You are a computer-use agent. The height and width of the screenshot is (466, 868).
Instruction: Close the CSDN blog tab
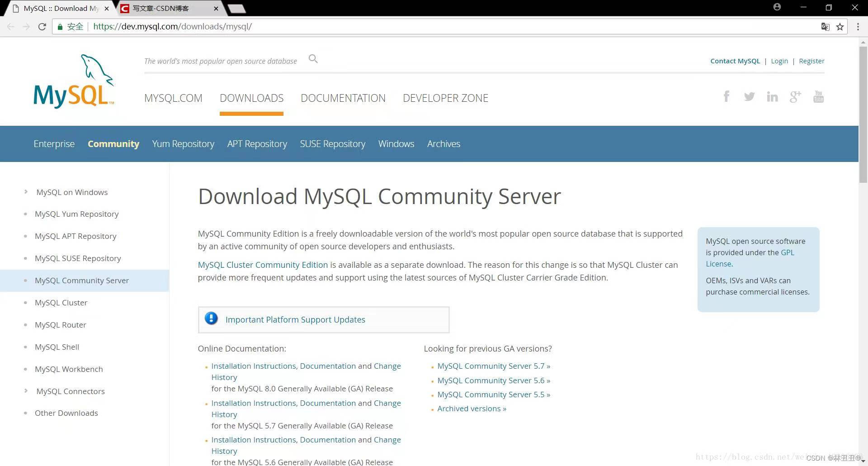point(216,8)
